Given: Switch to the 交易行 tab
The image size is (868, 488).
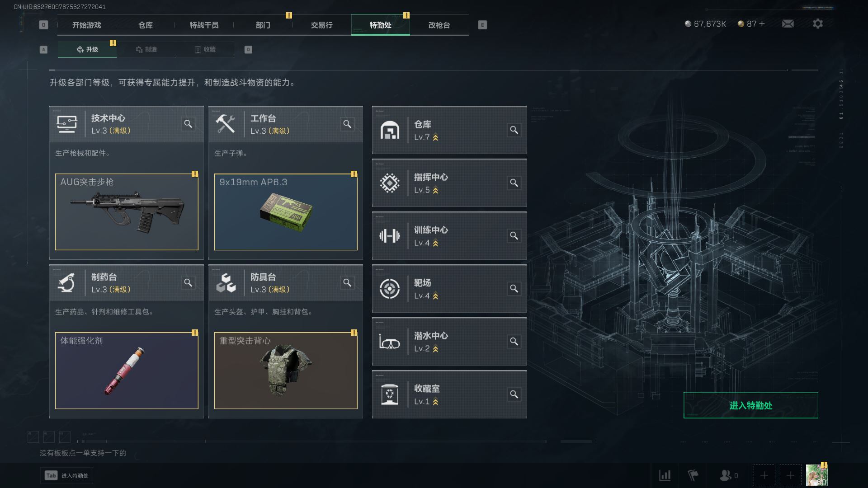Looking at the screenshot, I should point(321,25).
